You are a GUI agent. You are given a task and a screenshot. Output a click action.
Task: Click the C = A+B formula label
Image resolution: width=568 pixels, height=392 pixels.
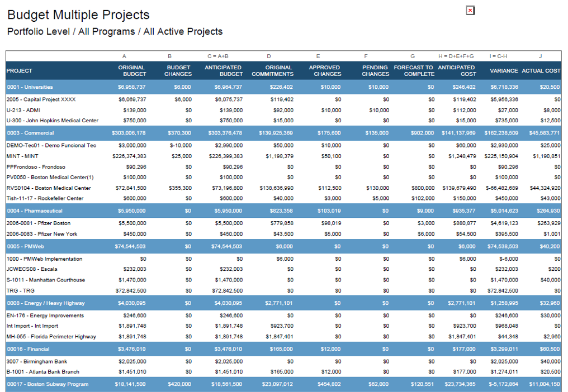(x=217, y=56)
